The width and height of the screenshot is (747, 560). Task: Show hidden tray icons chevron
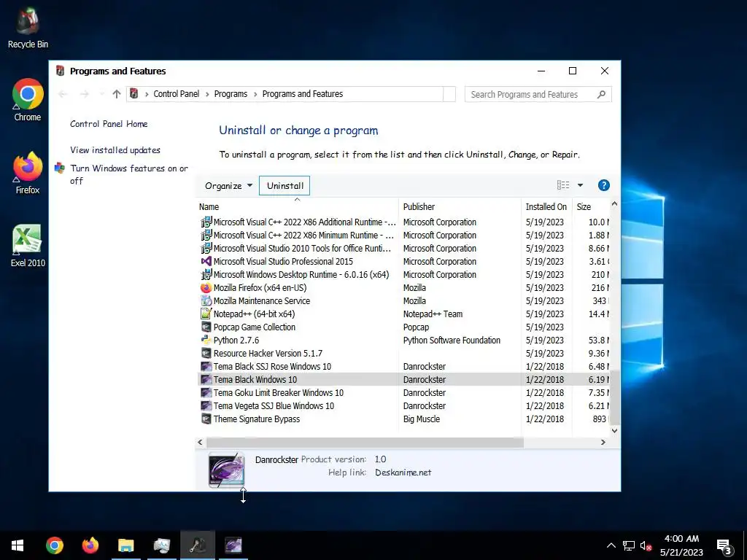click(x=611, y=545)
